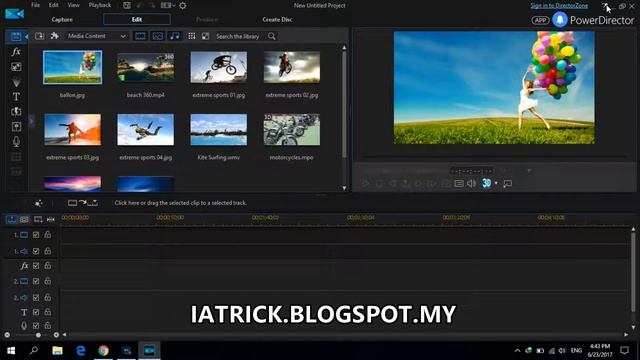The width and height of the screenshot is (640, 360).
Task: Click the add tracks to timeline icon
Action: (x=38, y=220)
